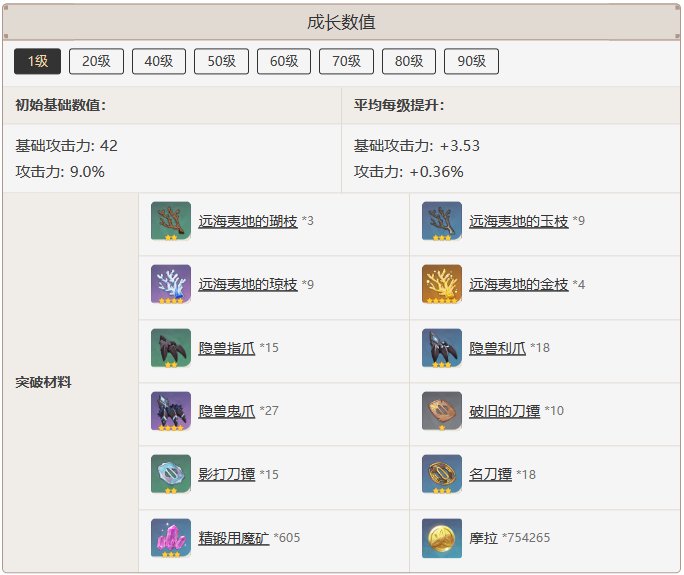Click the 隐兽指爪 claw material icon
The width and height of the screenshot is (684, 575).
coord(171,348)
